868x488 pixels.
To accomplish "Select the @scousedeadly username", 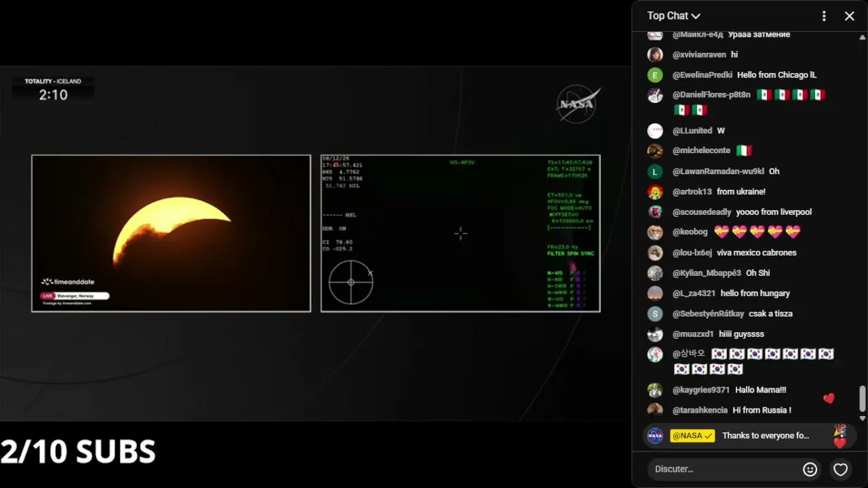I will tap(702, 212).
